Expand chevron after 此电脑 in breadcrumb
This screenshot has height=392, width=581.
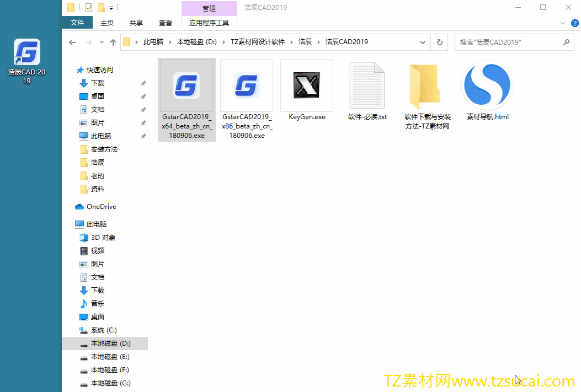170,42
